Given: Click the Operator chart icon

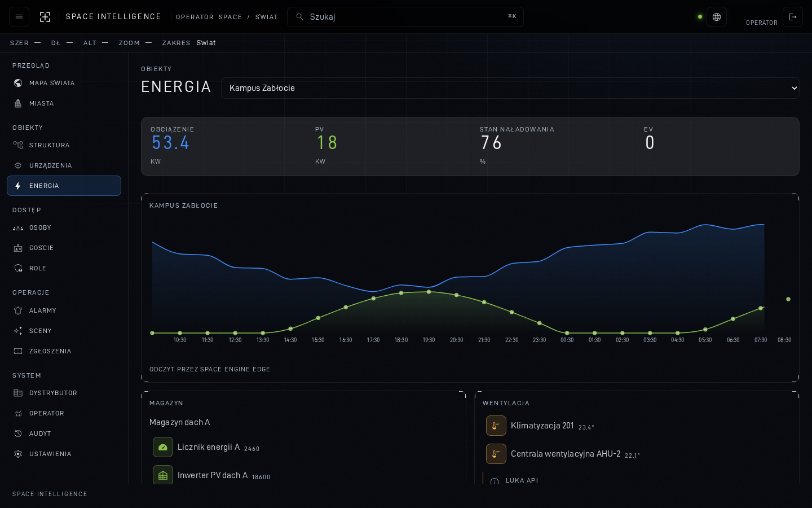Looking at the screenshot, I should tap(18, 413).
